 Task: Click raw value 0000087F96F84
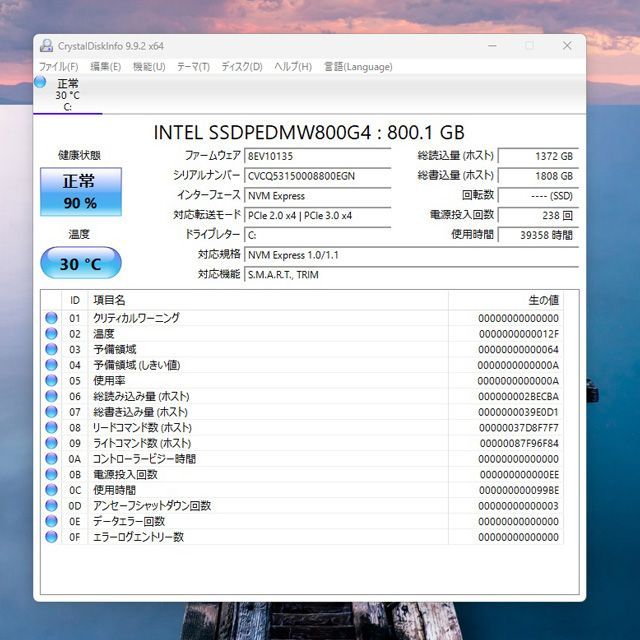[519, 443]
